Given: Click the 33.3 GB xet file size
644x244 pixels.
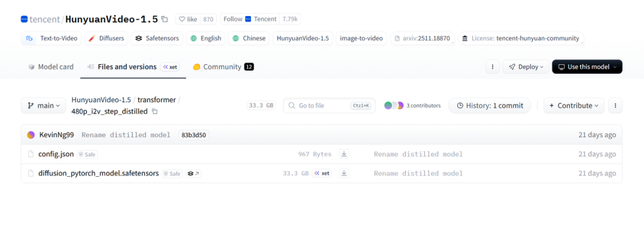Looking at the screenshot, I should pos(307,173).
